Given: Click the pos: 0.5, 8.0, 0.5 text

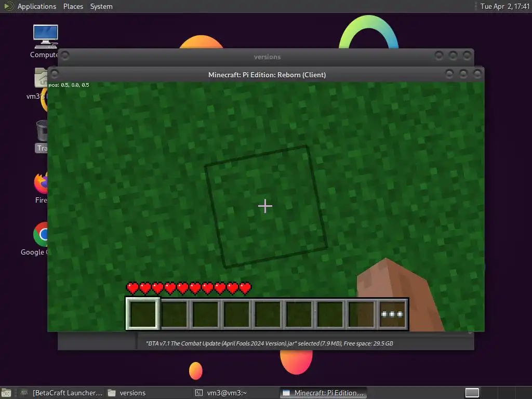Looking at the screenshot, I should [x=69, y=85].
